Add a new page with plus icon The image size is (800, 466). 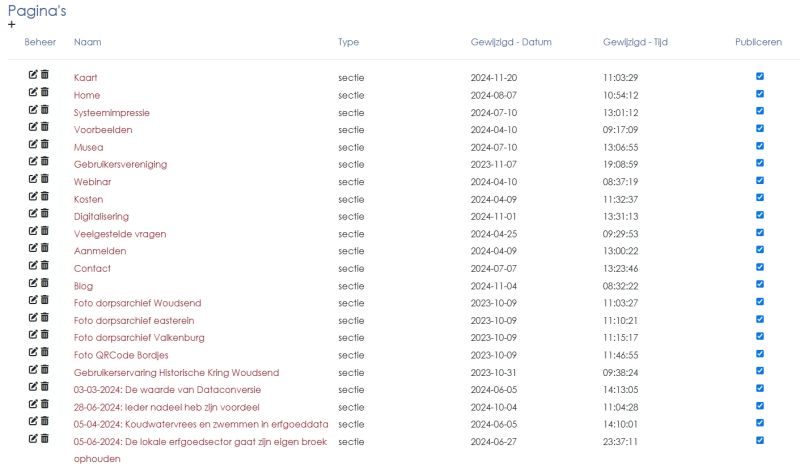12,24
